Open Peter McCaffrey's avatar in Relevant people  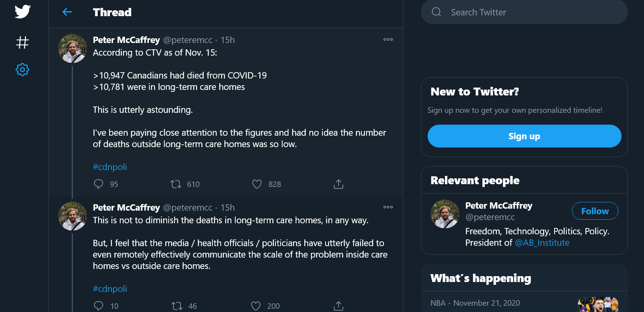point(445,214)
